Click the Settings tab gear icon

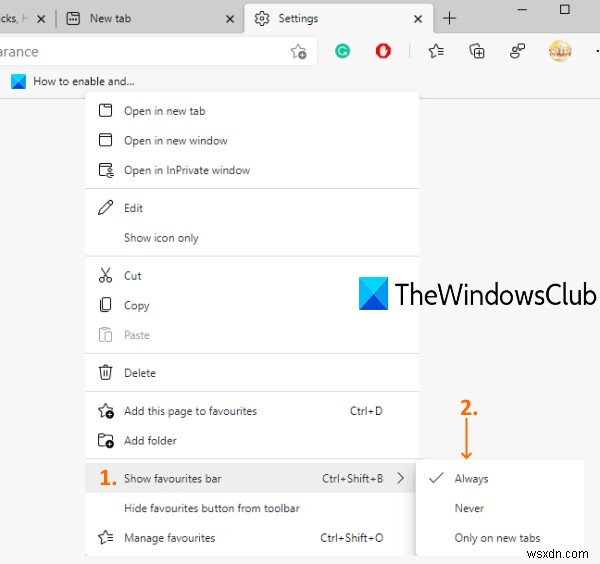pyautogui.click(x=262, y=18)
